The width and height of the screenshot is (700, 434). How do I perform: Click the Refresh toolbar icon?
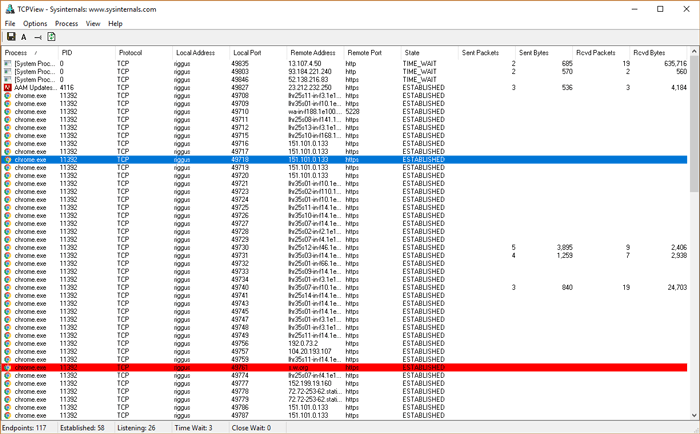click(x=51, y=37)
